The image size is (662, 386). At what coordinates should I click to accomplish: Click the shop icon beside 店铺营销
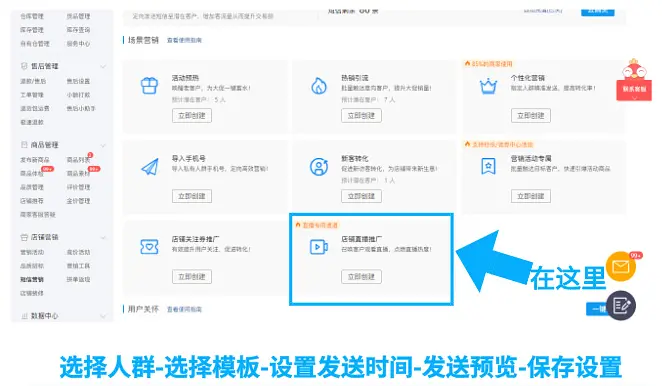coord(24,237)
